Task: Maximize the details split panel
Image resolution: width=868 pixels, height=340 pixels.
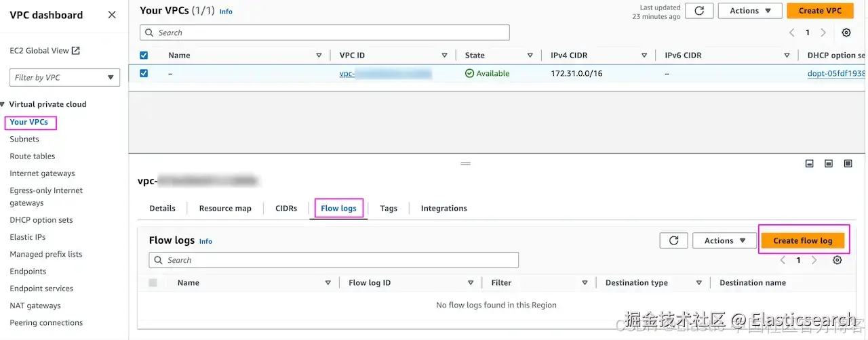Action: click(848, 164)
